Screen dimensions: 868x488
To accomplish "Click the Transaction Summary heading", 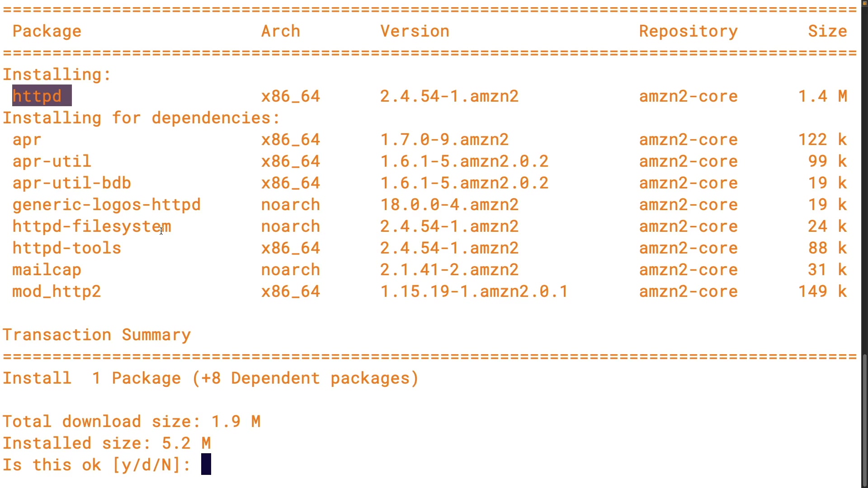I will point(97,335).
